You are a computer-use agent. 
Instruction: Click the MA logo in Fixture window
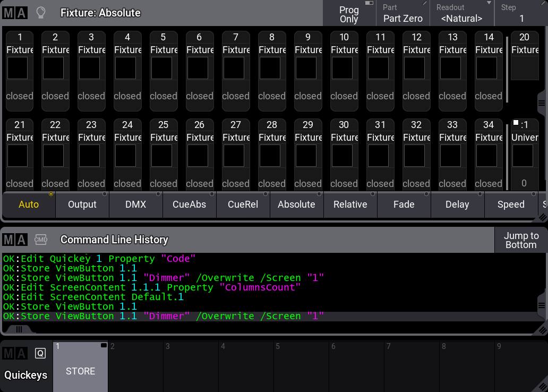(14, 13)
